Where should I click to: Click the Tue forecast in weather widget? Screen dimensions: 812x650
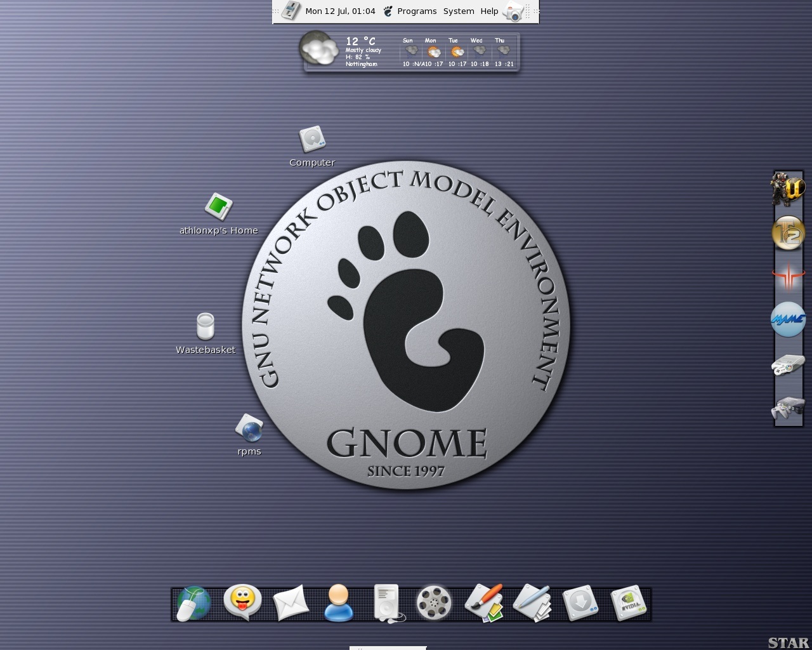456,52
